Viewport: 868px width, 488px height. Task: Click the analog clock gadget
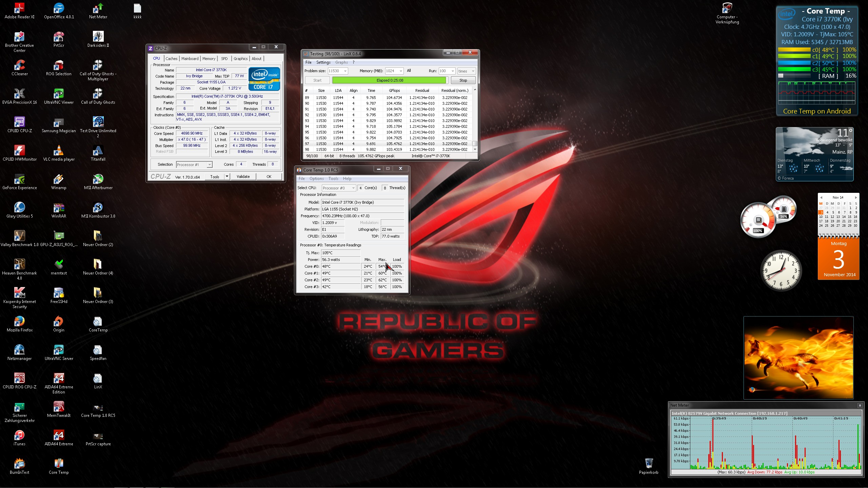pyautogui.click(x=781, y=270)
